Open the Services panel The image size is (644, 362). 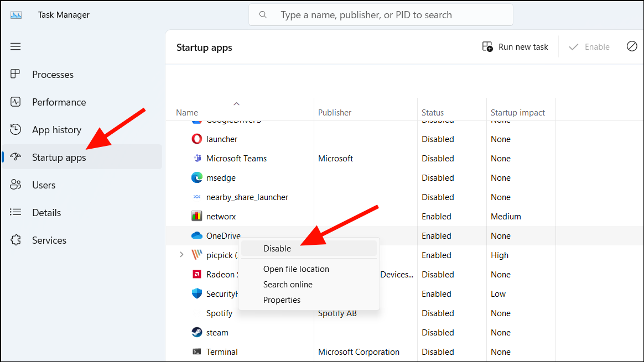[48, 240]
